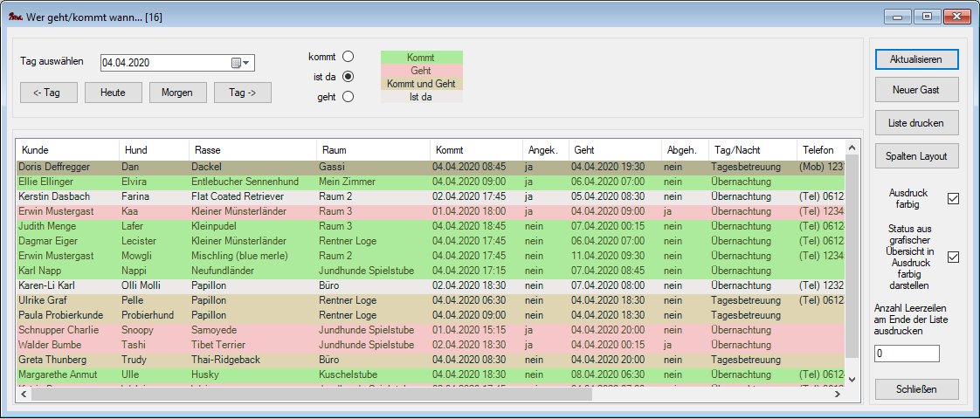Viewport: 980px width, 419px height.
Task: Uncheck status from graphical overview checkbox
Action: click(x=953, y=257)
